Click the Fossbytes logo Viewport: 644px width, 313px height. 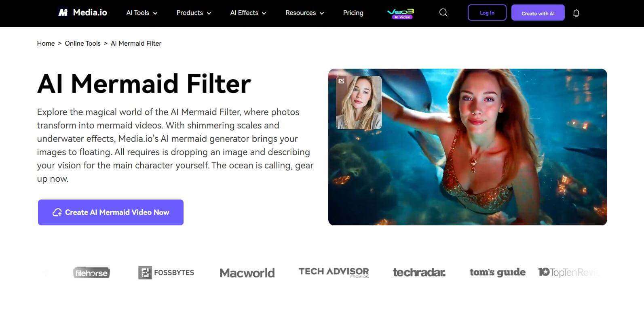[166, 273]
